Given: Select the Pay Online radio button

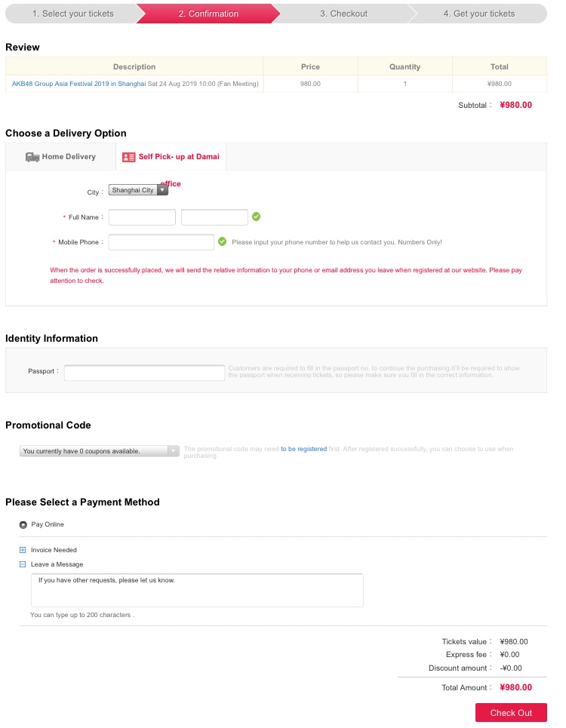Looking at the screenshot, I should (23, 525).
